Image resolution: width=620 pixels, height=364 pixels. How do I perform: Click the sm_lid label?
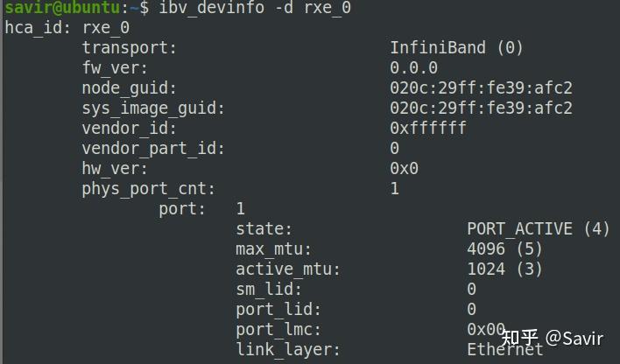point(269,290)
